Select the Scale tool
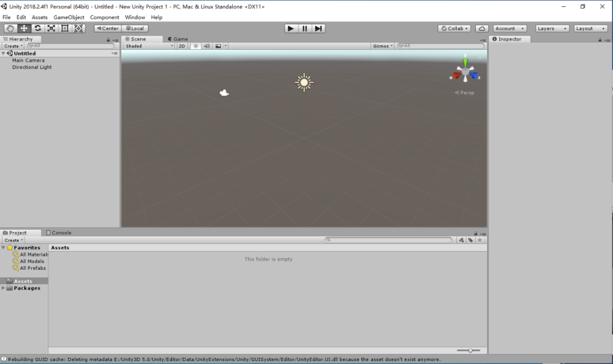Screen dimensions: 613x364 click(x=51, y=28)
